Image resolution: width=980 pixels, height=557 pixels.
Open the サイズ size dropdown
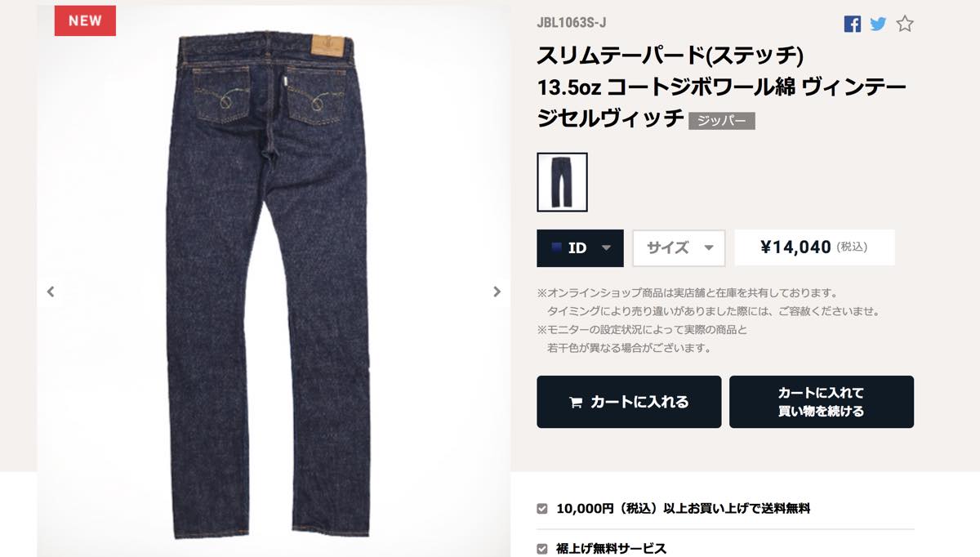point(679,248)
